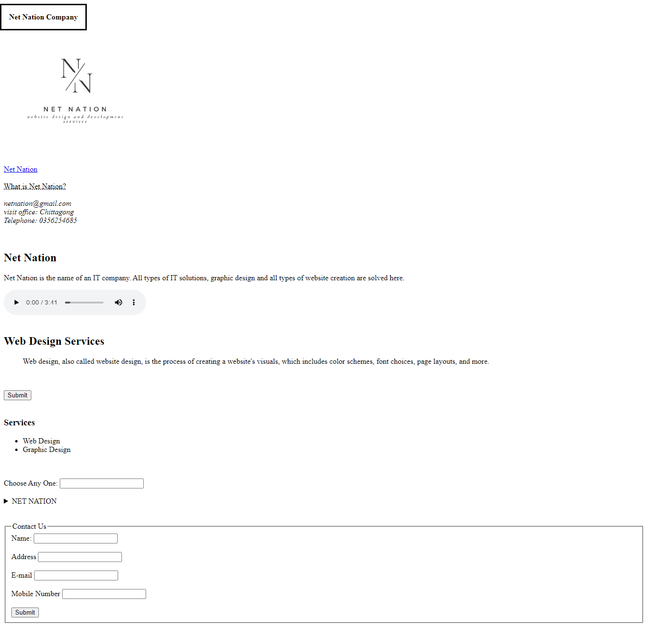Click the E-mail field in Contact Us
This screenshot has width=648, height=644.
76,575
